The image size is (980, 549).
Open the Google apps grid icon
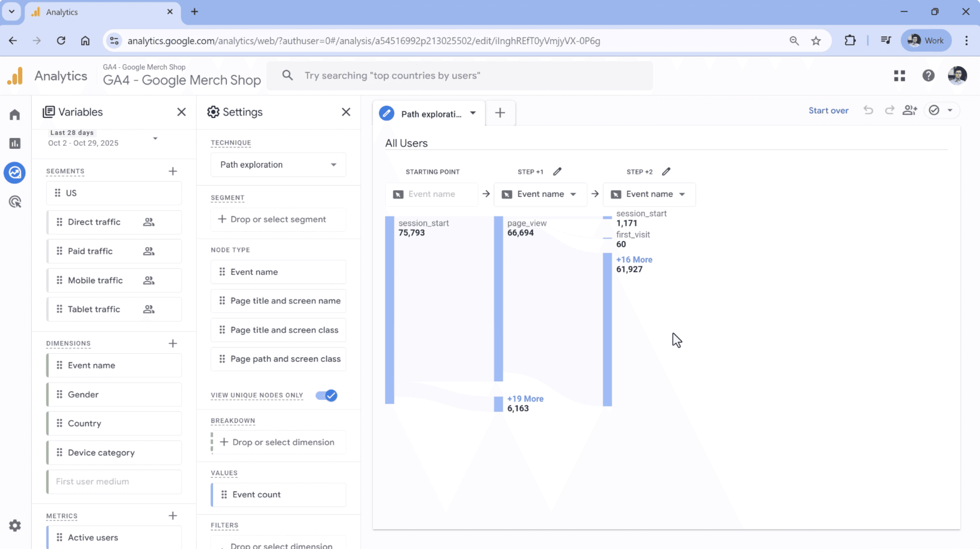click(899, 76)
